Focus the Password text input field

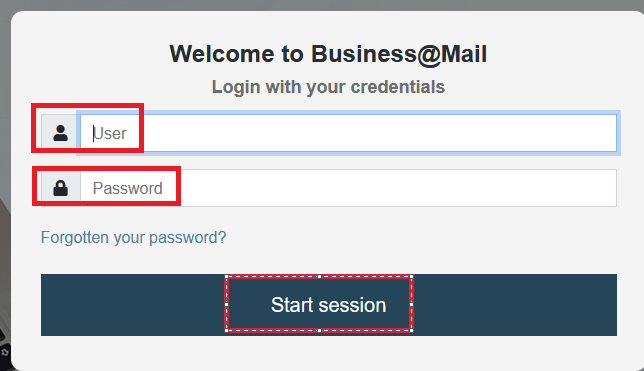pyautogui.click(x=348, y=188)
